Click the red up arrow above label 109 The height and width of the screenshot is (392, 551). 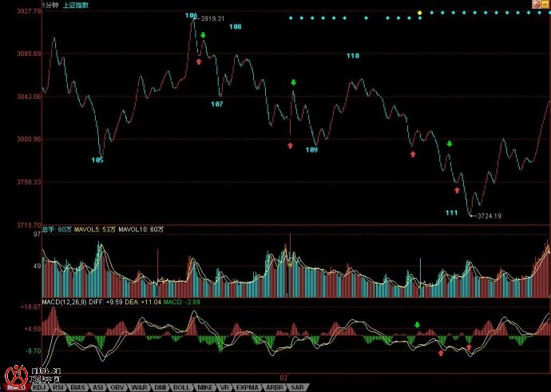pos(291,145)
